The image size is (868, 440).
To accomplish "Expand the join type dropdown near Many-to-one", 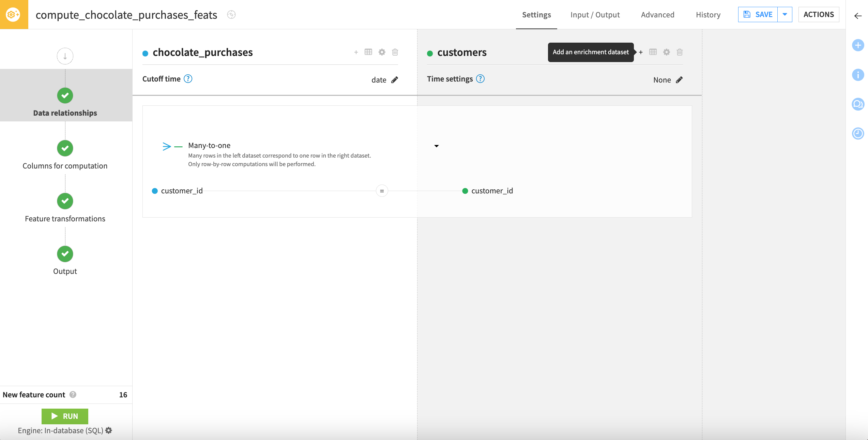I will (436, 146).
